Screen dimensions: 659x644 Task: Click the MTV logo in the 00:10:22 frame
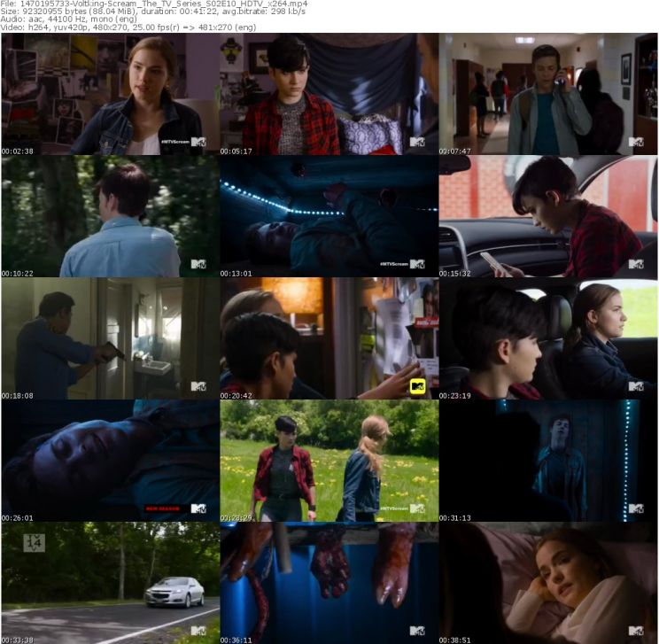tap(198, 264)
